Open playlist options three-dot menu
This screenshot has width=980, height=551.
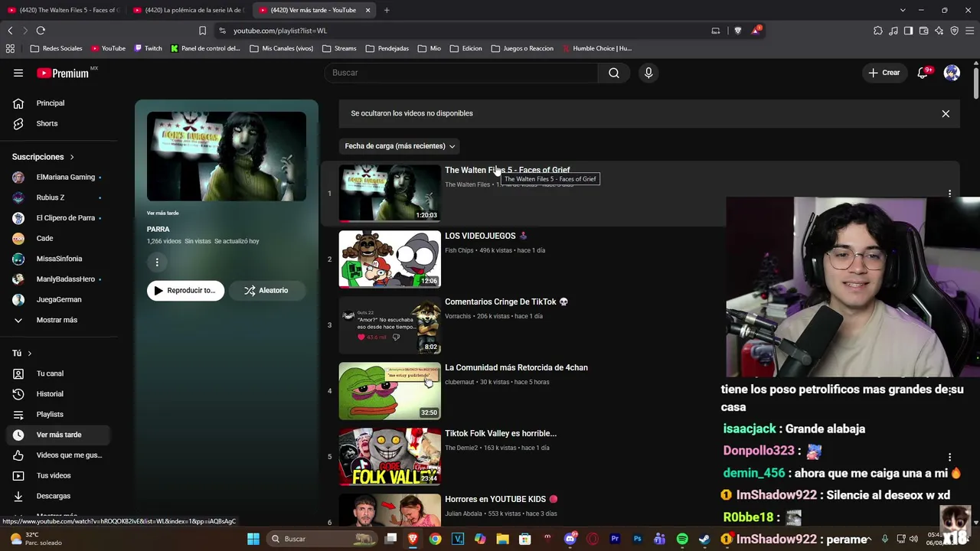[157, 262]
